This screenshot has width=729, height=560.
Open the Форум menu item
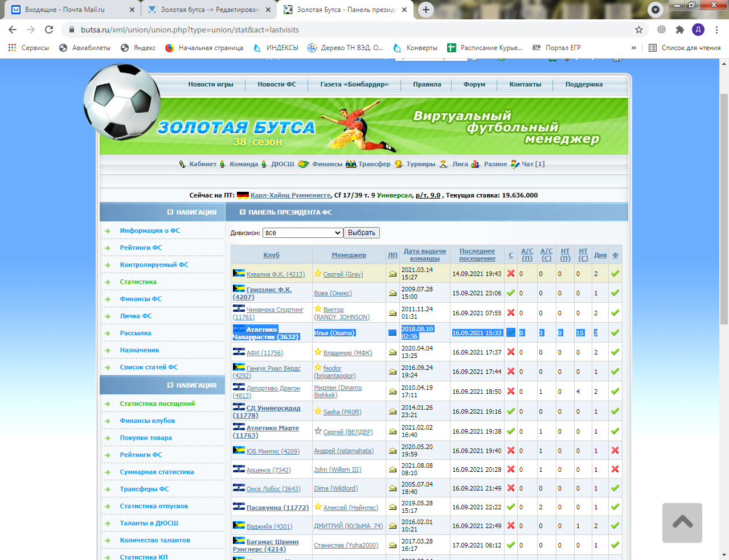(x=474, y=84)
